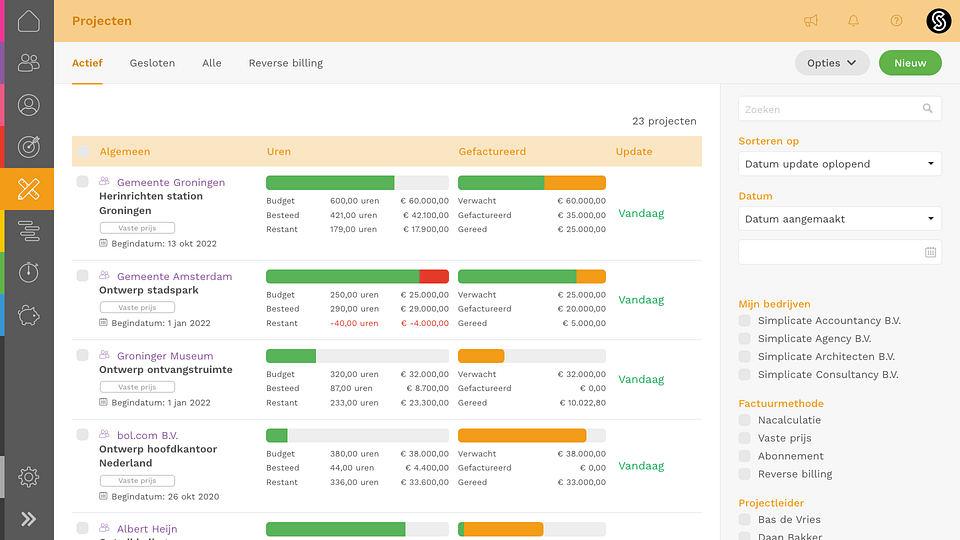Switch to the Reverse billing tab
This screenshot has width=960, height=540.
pyautogui.click(x=285, y=63)
